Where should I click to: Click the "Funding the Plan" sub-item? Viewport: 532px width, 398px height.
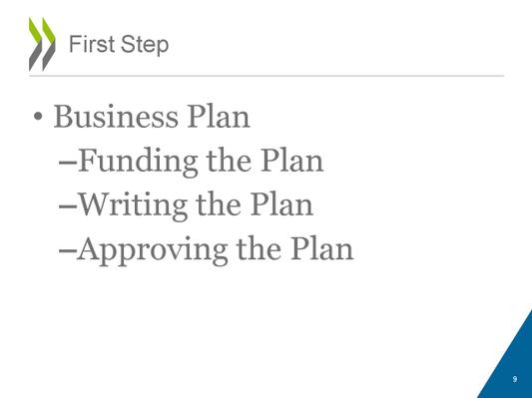click(x=191, y=162)
